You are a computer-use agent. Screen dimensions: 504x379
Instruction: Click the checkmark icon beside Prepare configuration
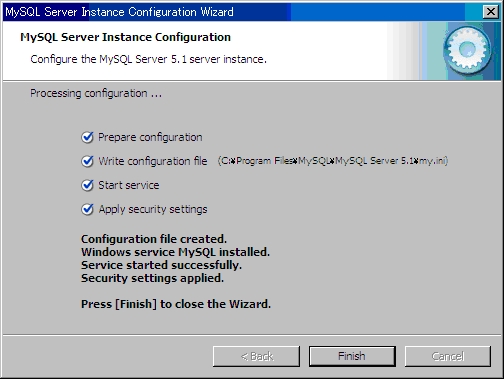tap(87, 137)
